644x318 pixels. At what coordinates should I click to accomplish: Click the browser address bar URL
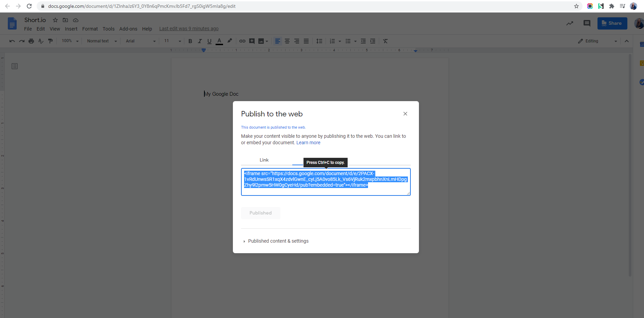[142, 6]
